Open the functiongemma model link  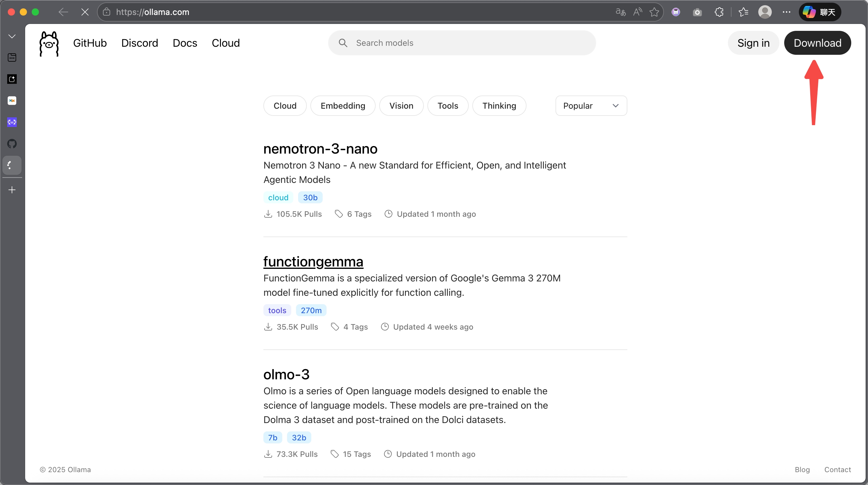[313, 262]
